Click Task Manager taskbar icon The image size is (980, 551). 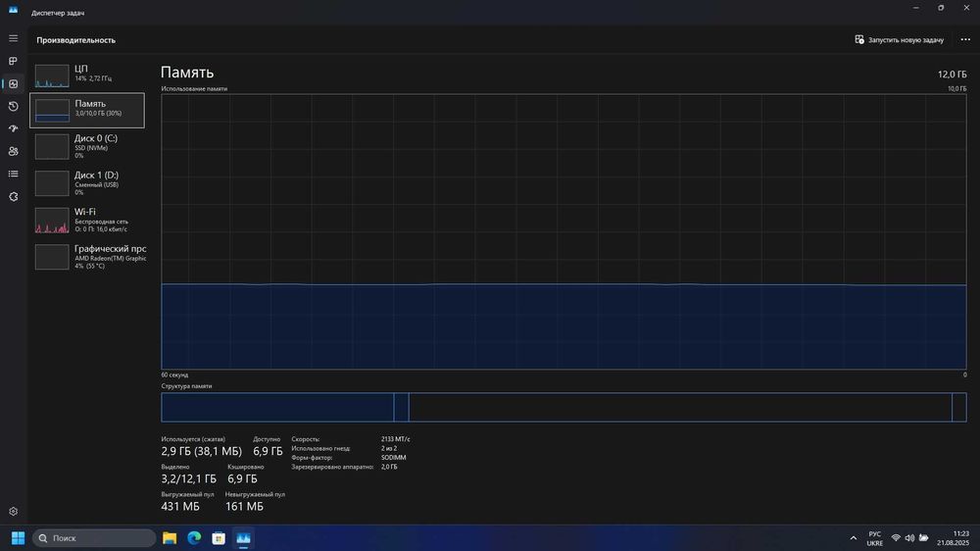pyautogui.click(x=243, y=538)
